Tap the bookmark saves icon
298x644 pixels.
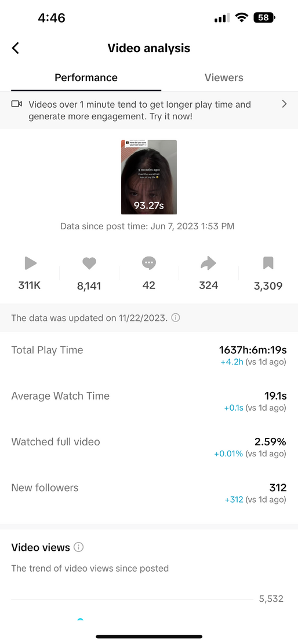point(268,263)
